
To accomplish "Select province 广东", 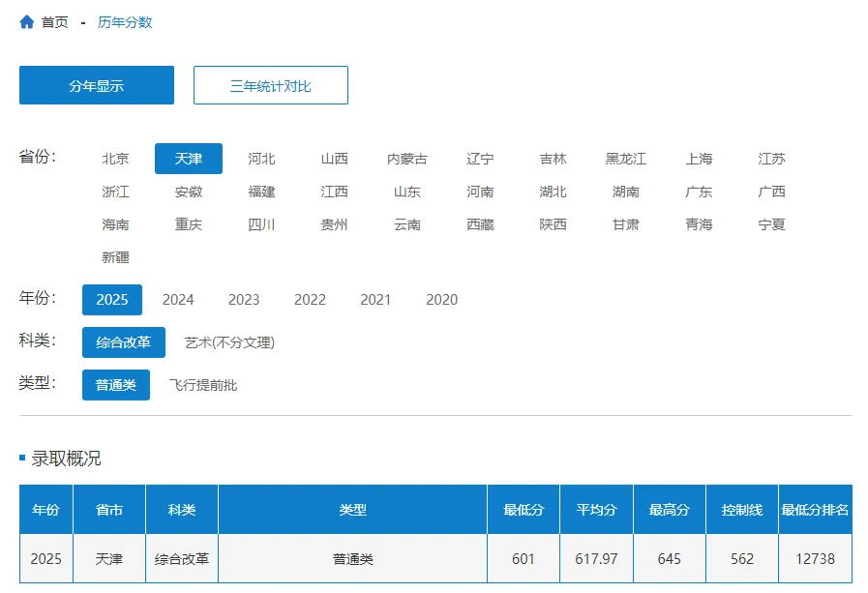I will (699, 192).
